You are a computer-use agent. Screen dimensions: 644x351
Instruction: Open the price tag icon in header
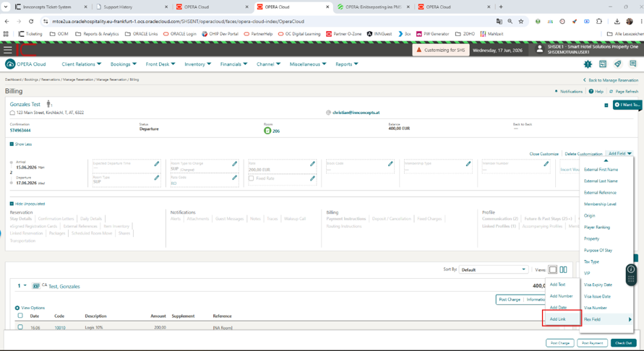(x=618, y=64)
